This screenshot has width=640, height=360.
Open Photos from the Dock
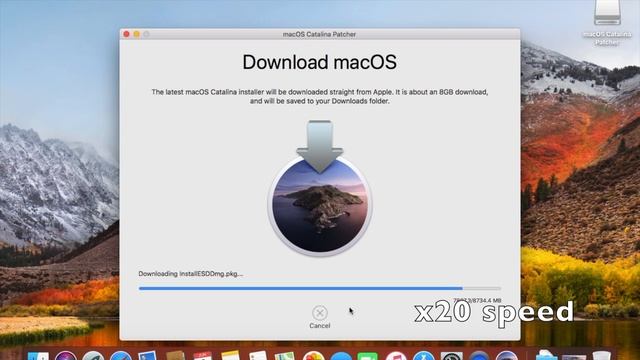coord(313,356)
